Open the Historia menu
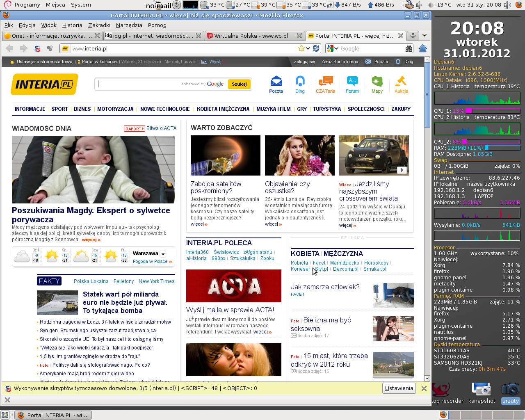This screenshot has height=420, width=525. point(72,25)
